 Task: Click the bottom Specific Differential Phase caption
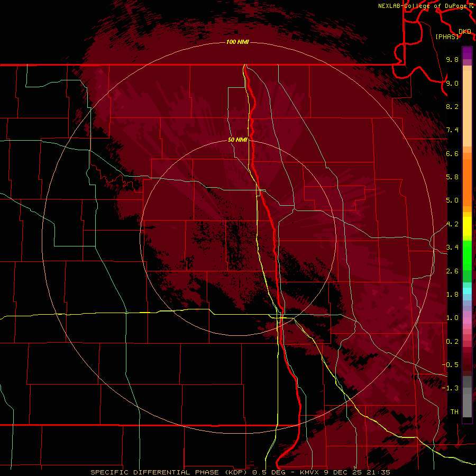click(240, 472)
